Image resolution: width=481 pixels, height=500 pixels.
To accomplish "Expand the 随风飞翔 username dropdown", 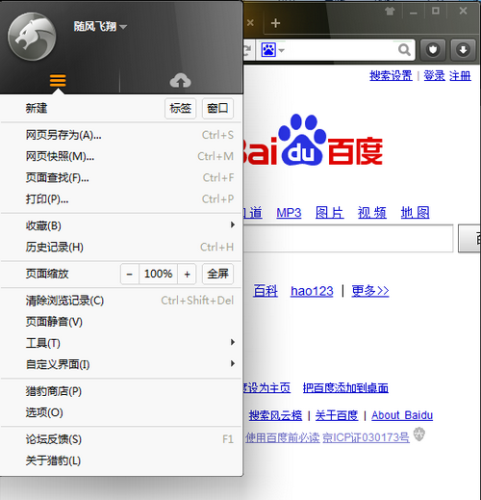I will 123,27.
